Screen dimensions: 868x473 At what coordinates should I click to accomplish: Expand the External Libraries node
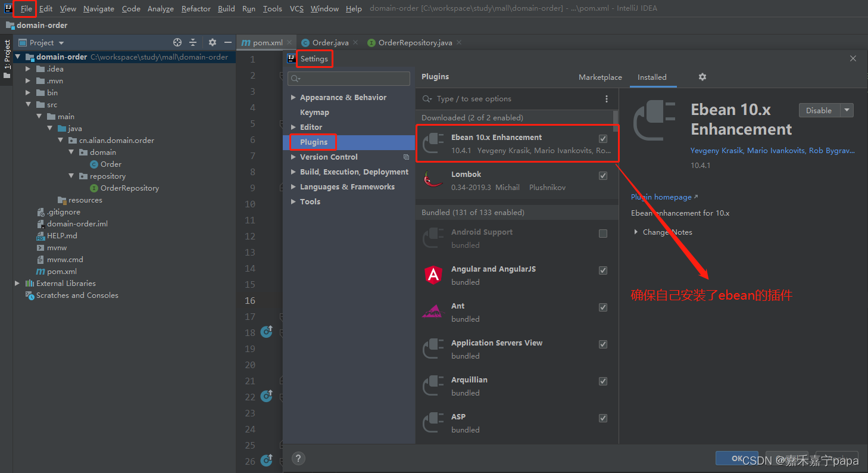point(17,284)
